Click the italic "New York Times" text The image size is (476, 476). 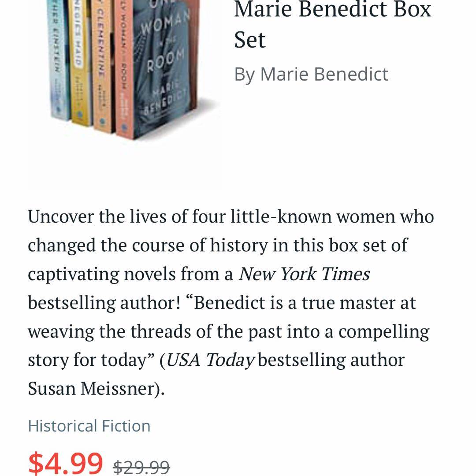tap(304, 274)
